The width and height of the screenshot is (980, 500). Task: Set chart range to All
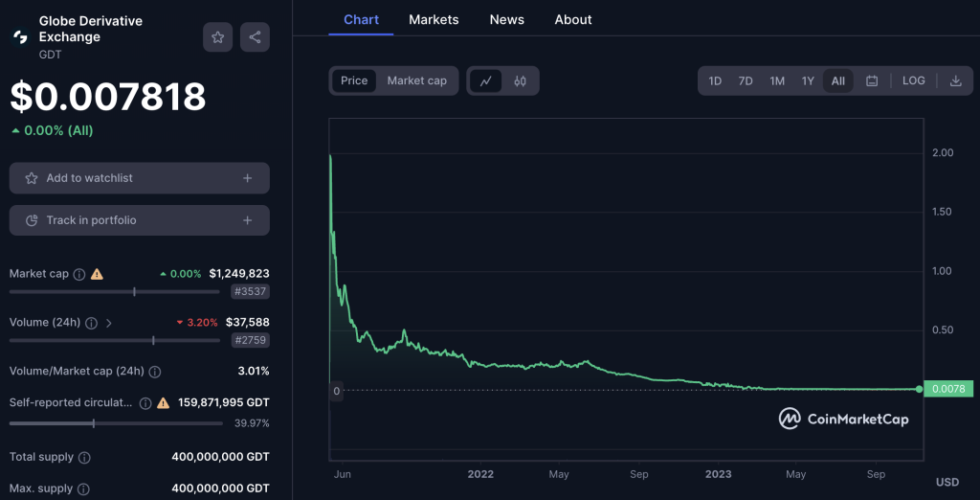(x=838, y=80)
